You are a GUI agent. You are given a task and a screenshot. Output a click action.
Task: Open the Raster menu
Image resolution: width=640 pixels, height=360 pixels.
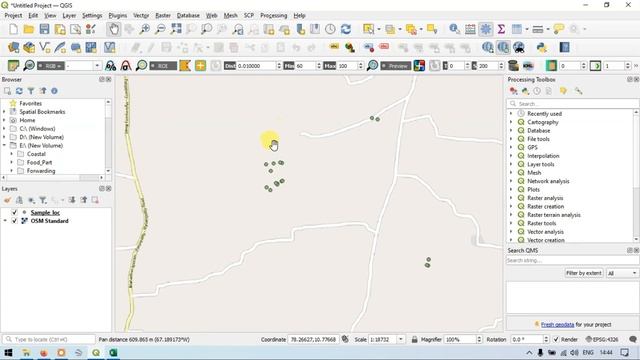tap(163, 16)
